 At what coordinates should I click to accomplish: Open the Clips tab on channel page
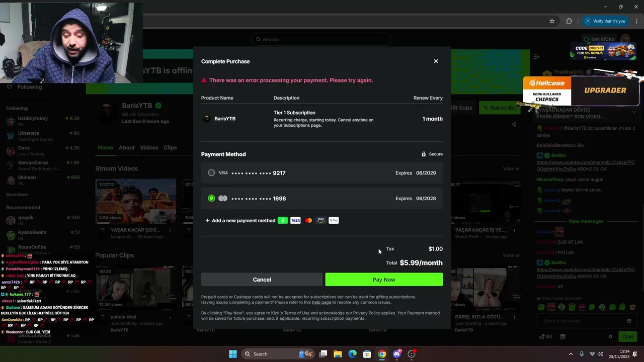pyautogui.click(x=171, y=148)
